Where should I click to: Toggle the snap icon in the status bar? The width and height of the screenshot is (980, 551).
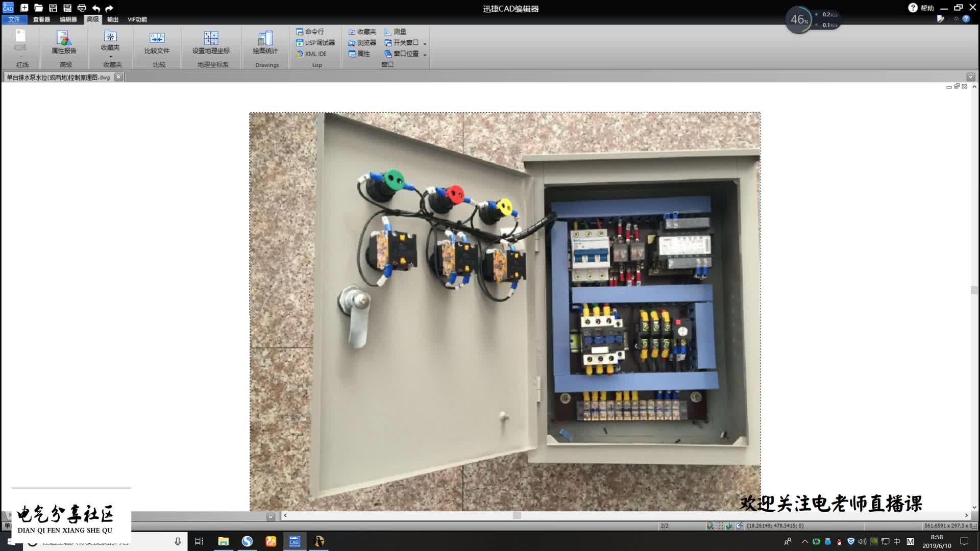709,525
